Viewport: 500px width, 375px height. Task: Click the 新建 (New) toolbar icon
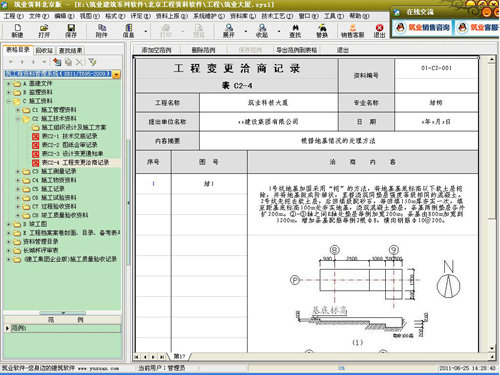click(x=17, y=31)
